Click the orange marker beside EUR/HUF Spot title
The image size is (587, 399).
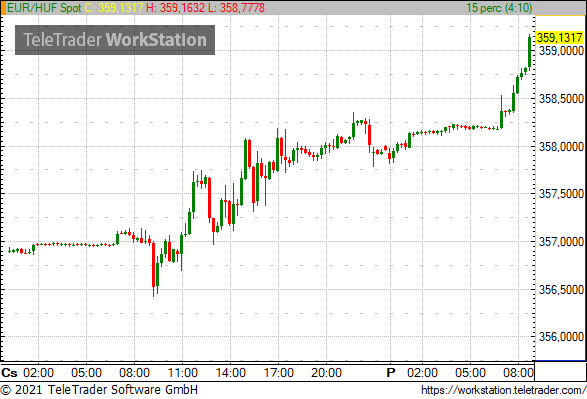pos(3,8)
